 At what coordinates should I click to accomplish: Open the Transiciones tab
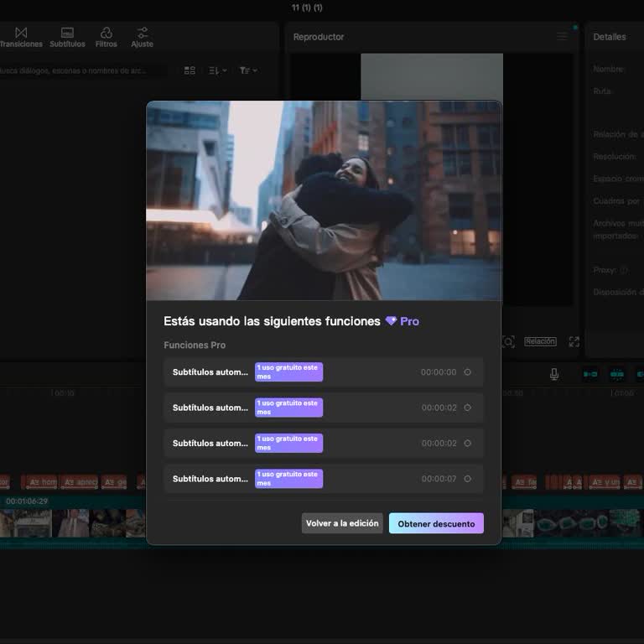pyautogui.click(x=21, y=37)
